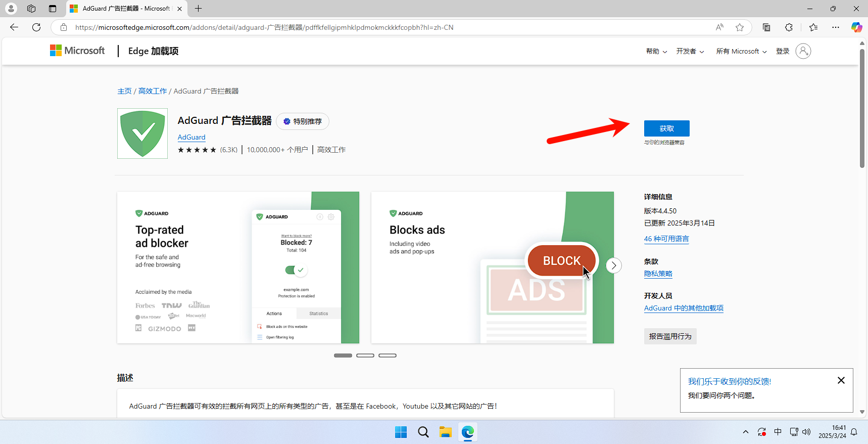The width and height of the screenshot is (868, 444).
Task: Open network icon in system tray
Action: [794, 432]
